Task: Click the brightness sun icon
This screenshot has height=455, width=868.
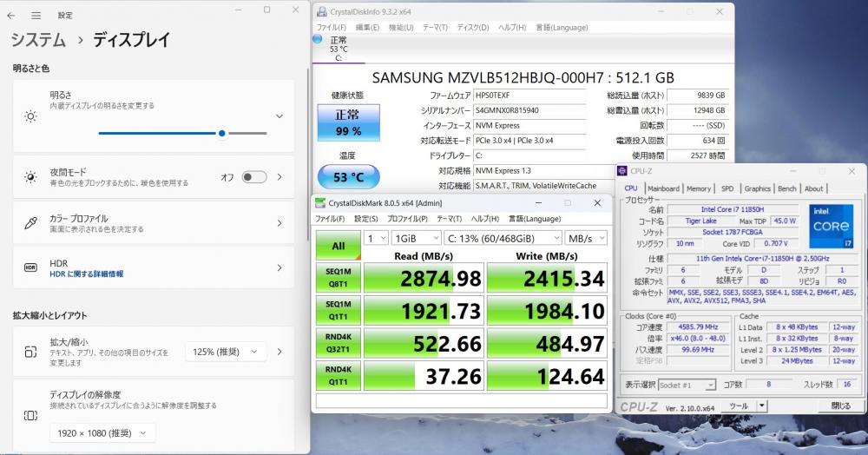Action: 30,116
